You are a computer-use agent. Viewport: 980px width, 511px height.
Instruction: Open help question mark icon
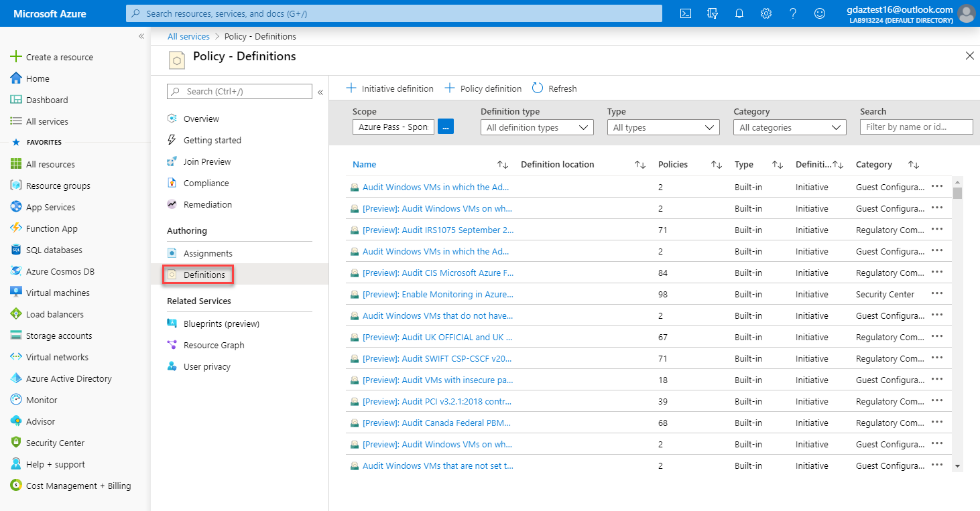[x=793, y=13]
